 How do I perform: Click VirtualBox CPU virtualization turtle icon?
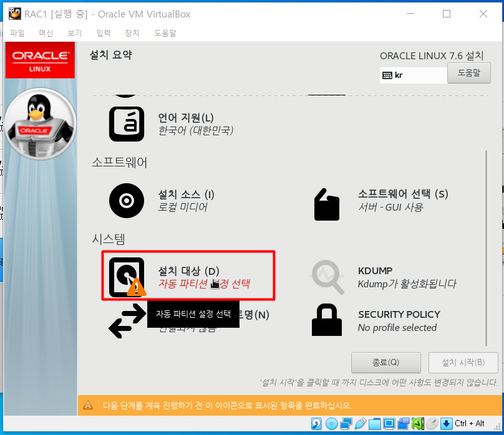[x=418, y=424]
